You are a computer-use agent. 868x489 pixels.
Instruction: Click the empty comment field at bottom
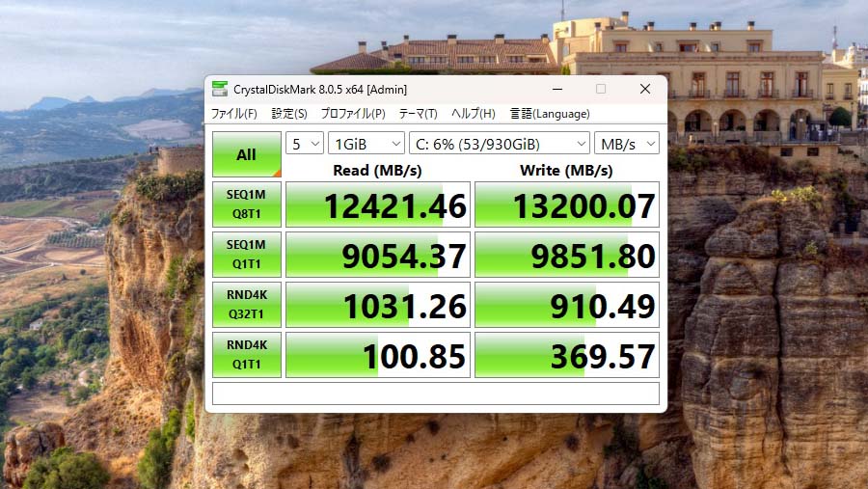pyautogui.click(x=435, y=394)
